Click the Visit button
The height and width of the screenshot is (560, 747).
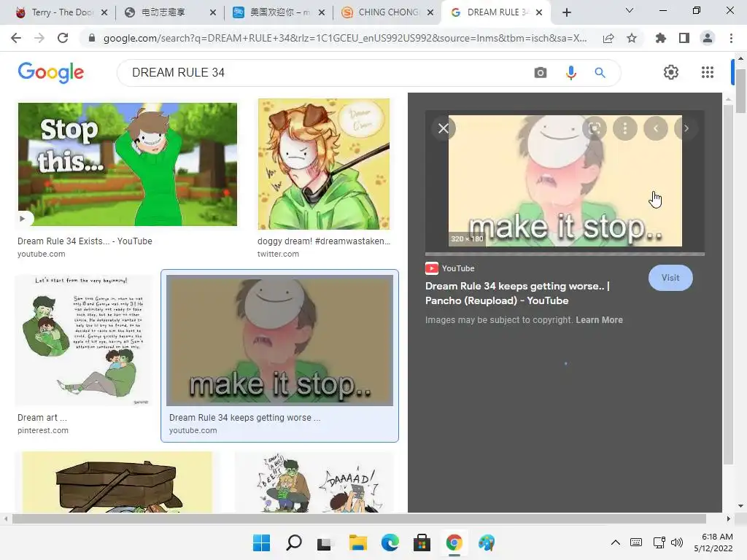point(670,278)
